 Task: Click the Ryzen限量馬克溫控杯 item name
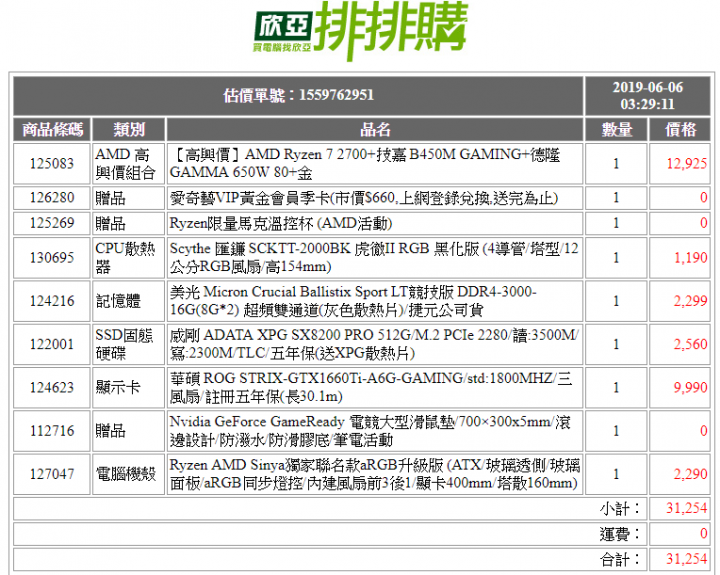pyautogui.click(x=281, y=223)
